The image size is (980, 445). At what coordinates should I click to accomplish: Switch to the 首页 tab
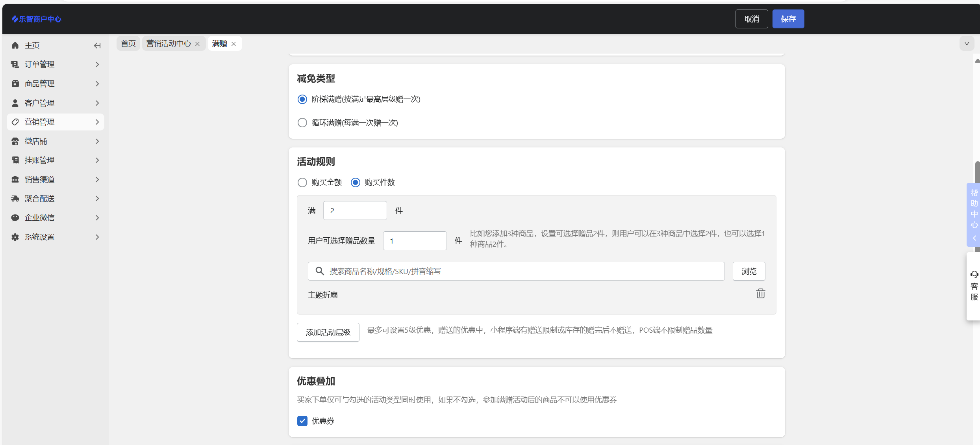[128, 43]
